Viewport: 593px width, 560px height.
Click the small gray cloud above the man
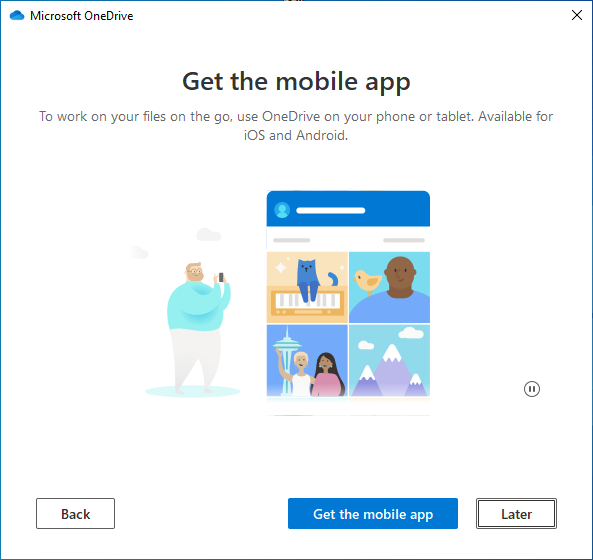tap(208, 234)
